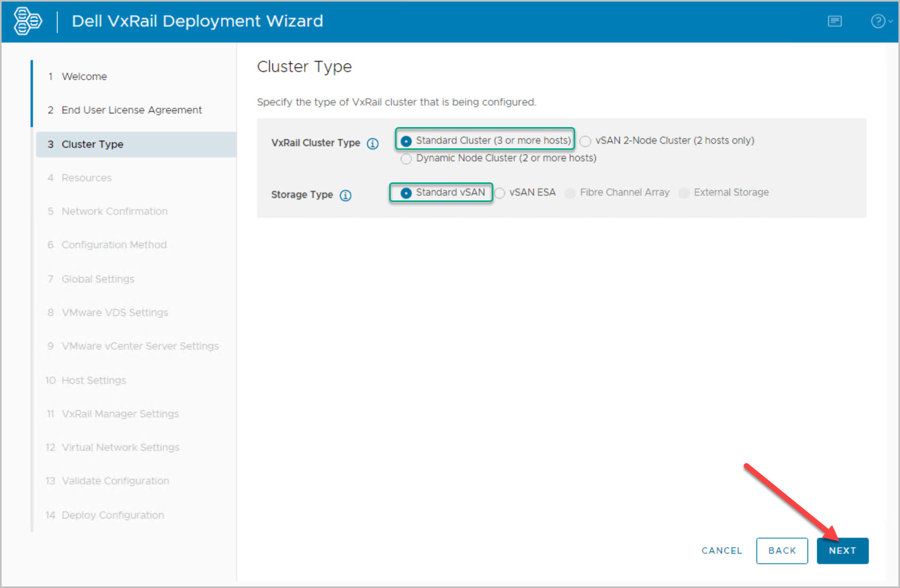Image resolution: width=900 pixels, height=588 pixels.
Task: Choose Dynamic Node Cluster radio option
Action: pos(406,159)
